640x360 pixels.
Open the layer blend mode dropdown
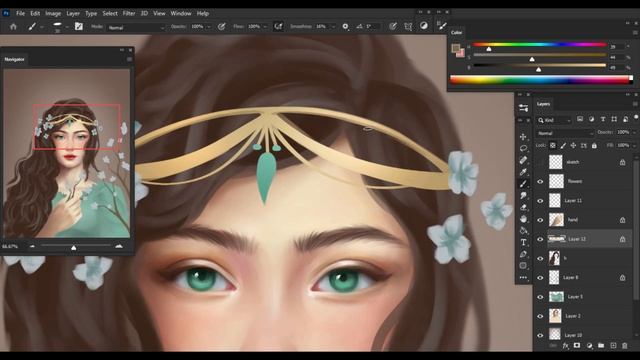[x=565, y=133]
